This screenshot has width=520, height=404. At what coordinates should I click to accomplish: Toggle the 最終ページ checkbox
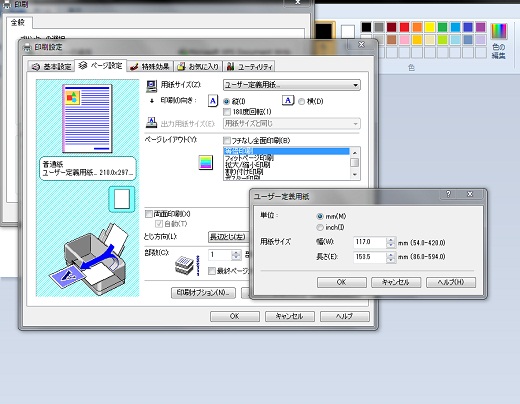click(x=211, y=271)
